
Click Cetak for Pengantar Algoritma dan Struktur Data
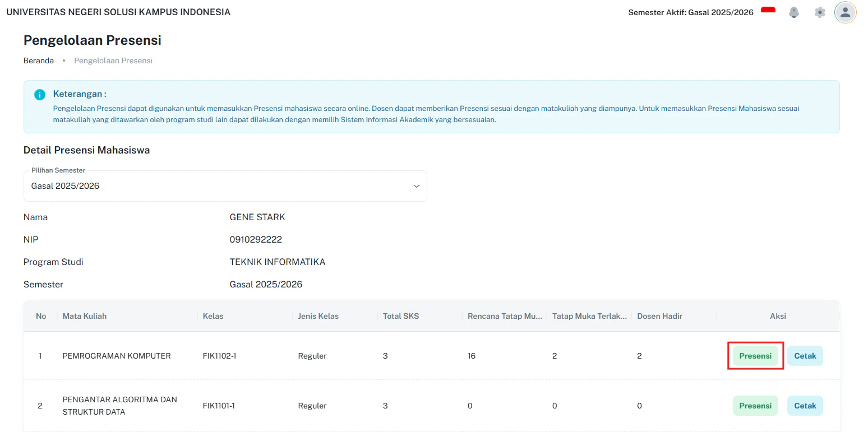(x=805, y=406)
